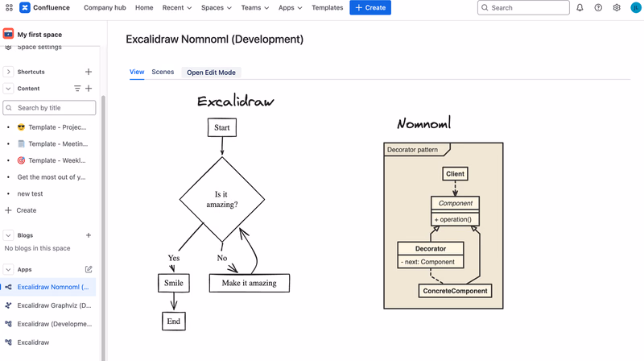Image resolution: width=644 pixels, height=361 pixels.
Task: Click Excalidraw Nomnoml app icon in sidebar
Action: click(8, 287)
